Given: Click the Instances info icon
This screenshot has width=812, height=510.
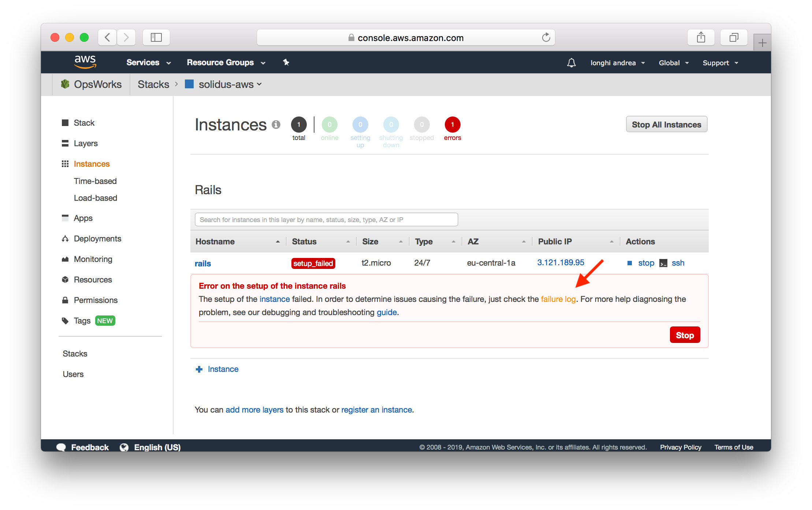Looking at the screenshot, I should click(276, 125).
